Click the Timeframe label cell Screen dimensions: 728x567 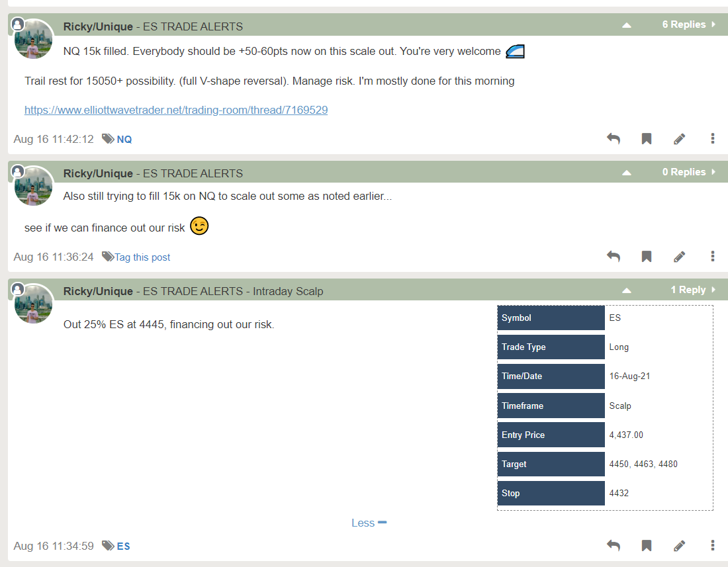tap(551, 406)
